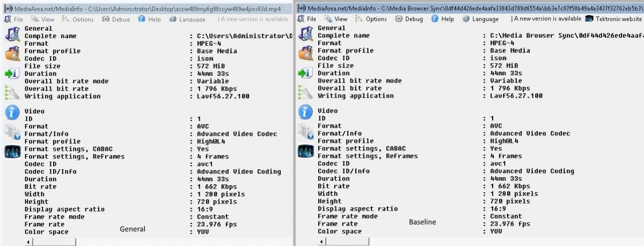The image size is (644, 246).
Task: Click the right window's title bar with Media Browser Sync path
Action: [470, 9]
